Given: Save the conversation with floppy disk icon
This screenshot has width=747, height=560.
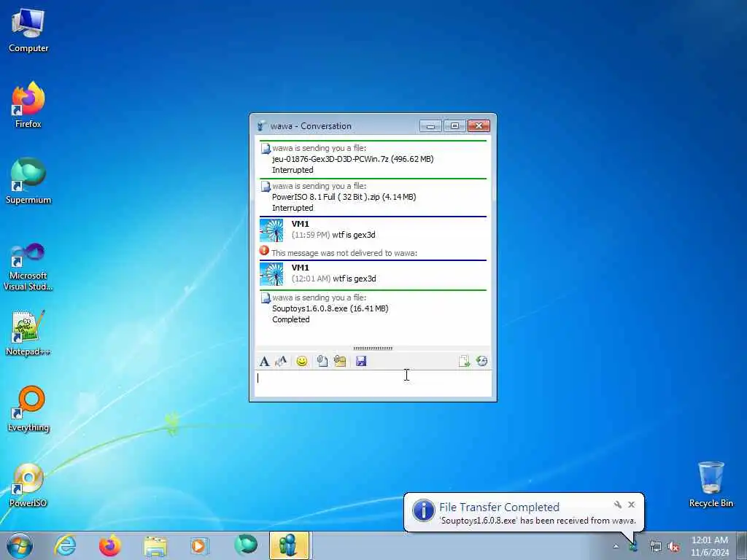Looking at the screenshot, I should click(361, 362).
